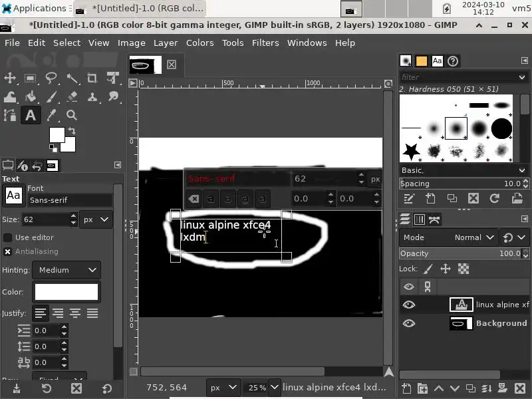Open the layer Mode Normal dropdown
This screenshot has width=532, height=399.
448,237
